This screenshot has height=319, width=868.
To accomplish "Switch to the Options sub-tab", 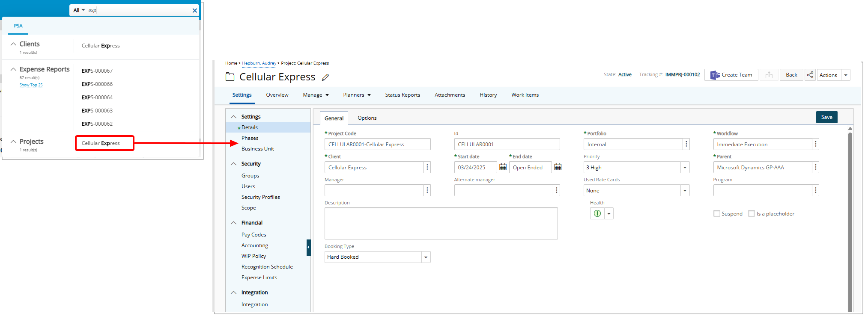I will [367, 118].
